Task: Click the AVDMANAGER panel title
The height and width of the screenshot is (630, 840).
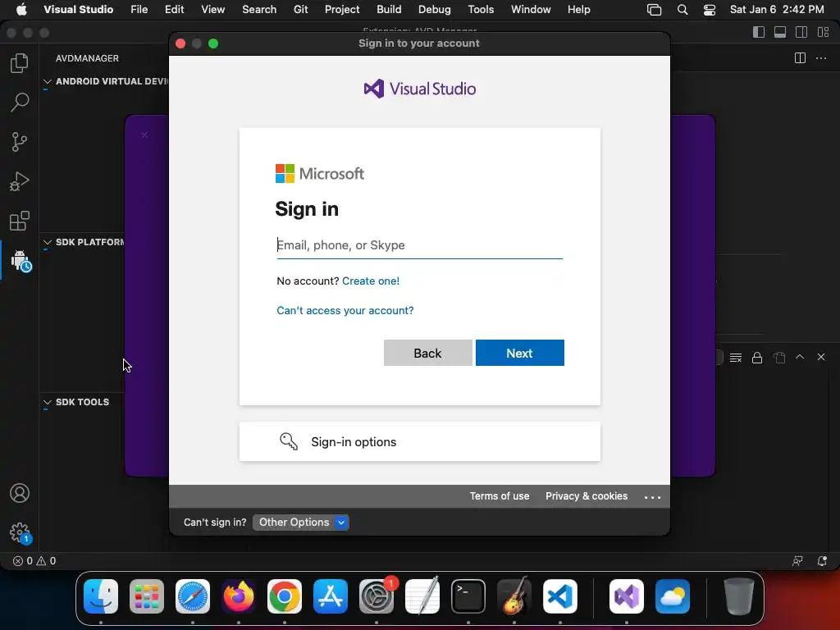Action: [x=87, y=58]
